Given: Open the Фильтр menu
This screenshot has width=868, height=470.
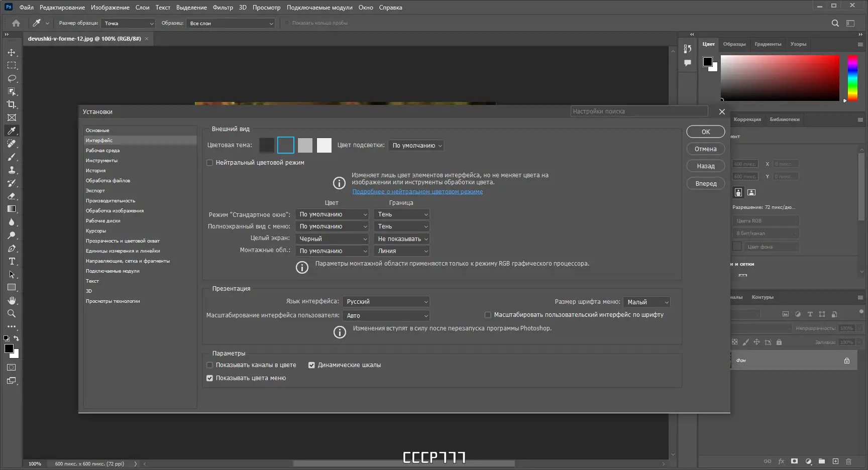Looking at the screenshot, I should tap(223, 7).
